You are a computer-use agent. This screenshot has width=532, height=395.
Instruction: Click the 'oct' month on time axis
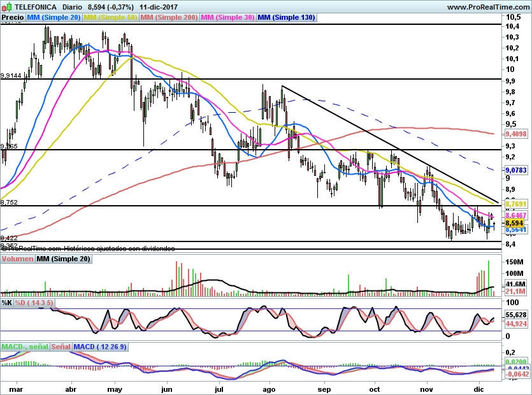tap(375, 389)
